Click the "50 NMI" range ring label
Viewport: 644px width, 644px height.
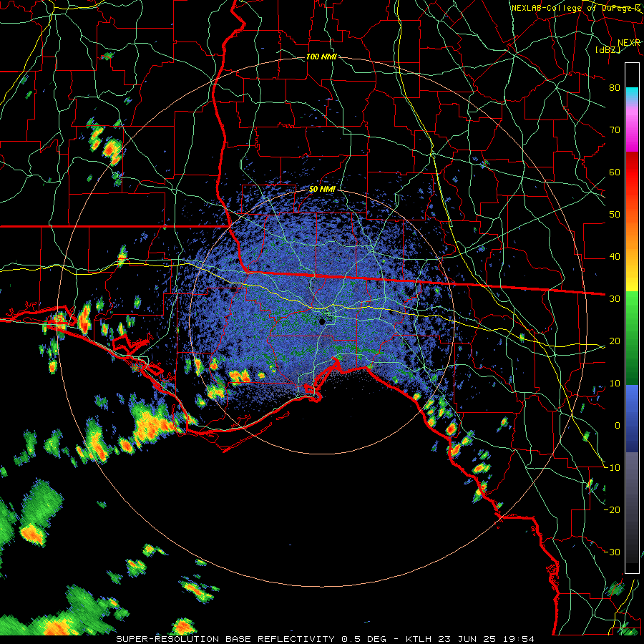coord(322,190)
